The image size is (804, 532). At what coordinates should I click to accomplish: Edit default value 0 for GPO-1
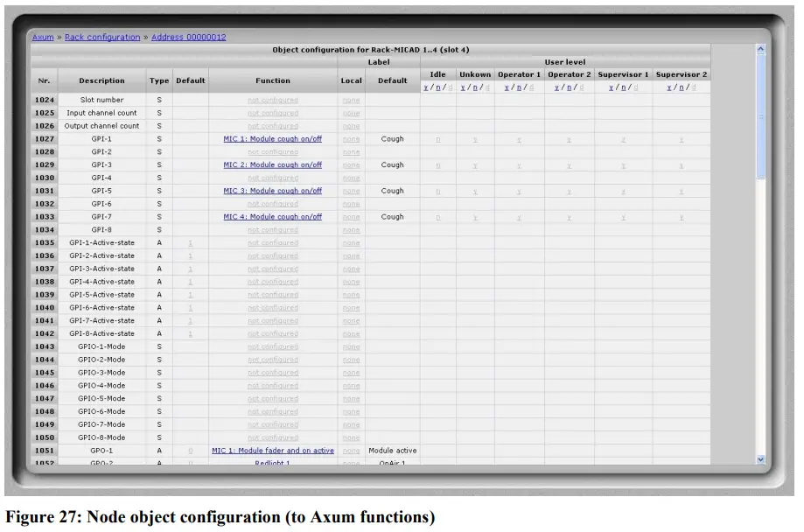click(x=191, y=450)
